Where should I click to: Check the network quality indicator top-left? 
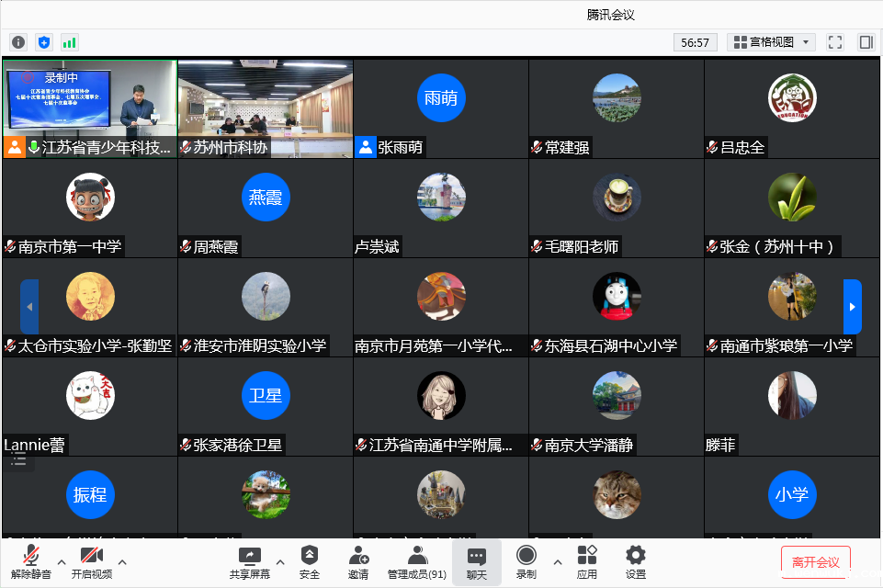coord(67,42)
